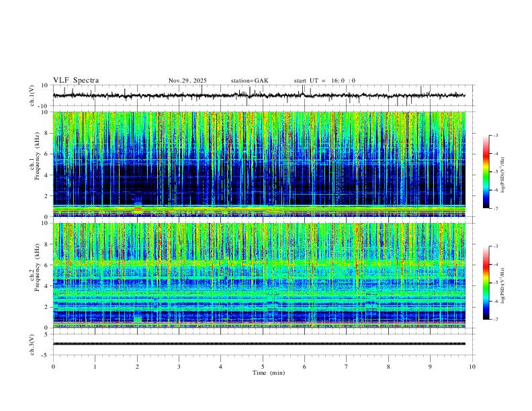Click time axis tick label '6'

tap(304, 367)
